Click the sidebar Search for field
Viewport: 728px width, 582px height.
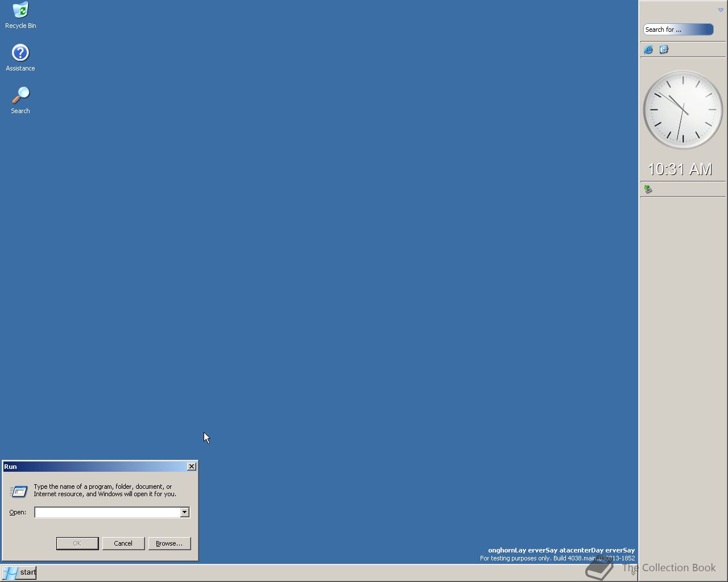click(678, 30)
